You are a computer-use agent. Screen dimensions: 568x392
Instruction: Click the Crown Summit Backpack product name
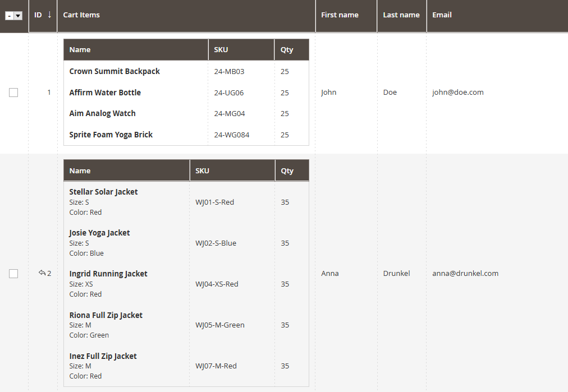[114, 71]
